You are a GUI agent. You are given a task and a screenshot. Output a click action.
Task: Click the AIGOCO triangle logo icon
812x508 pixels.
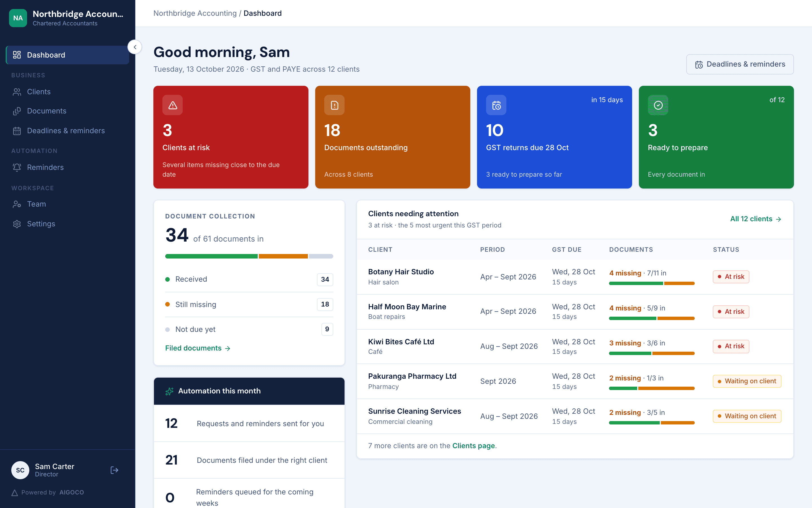click(15, 492)
